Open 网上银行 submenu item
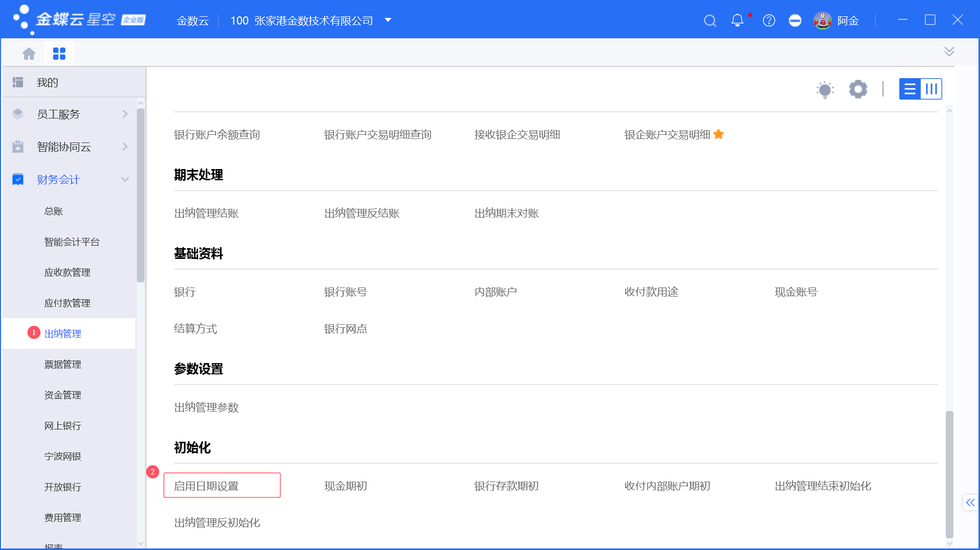 coord(63,425)
